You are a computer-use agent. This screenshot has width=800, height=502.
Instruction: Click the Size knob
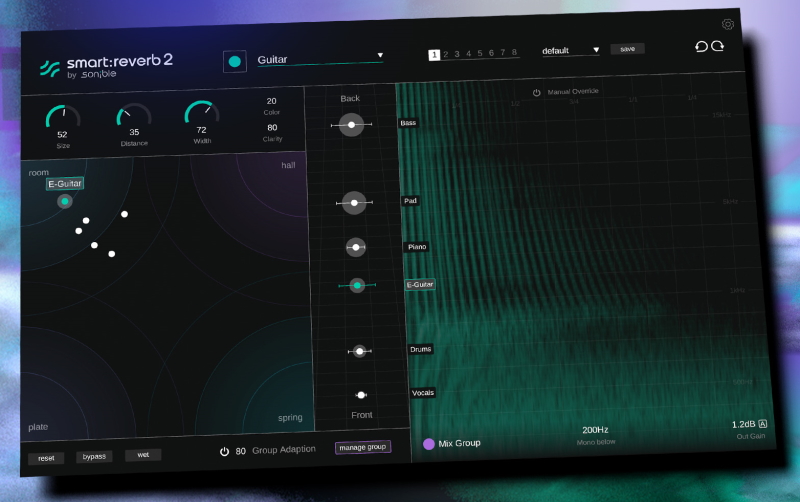tap(63, 117)
